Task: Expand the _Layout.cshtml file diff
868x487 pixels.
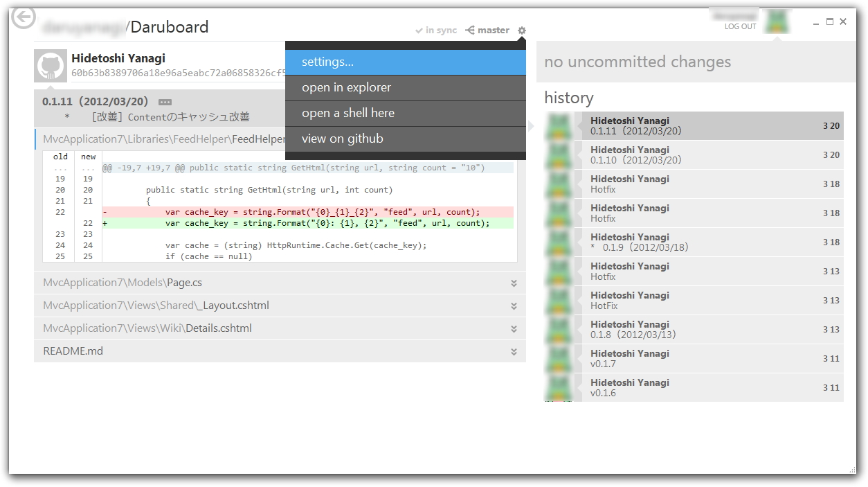Action: pyautogui.click(x=514, y=306)
